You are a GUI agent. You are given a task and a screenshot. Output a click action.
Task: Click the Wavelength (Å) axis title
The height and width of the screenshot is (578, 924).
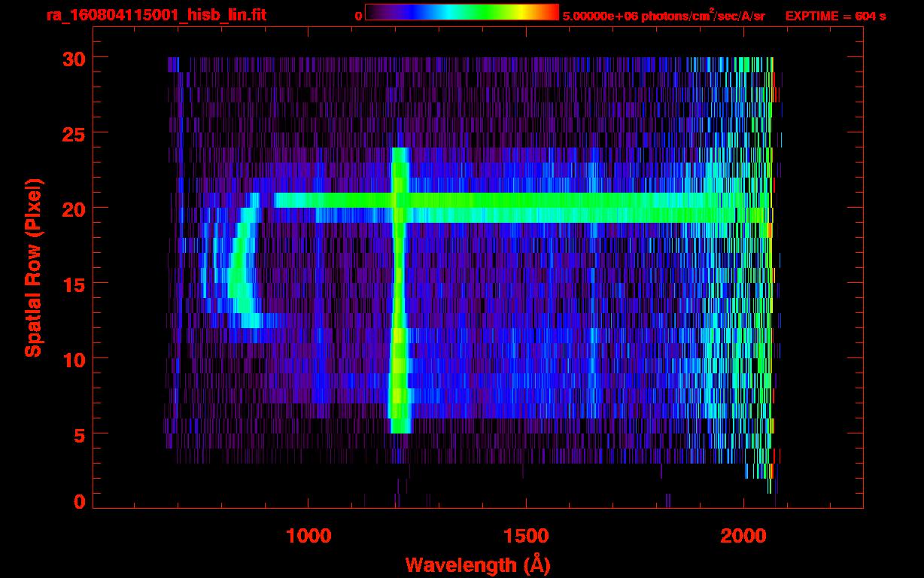tap(478, 564)
